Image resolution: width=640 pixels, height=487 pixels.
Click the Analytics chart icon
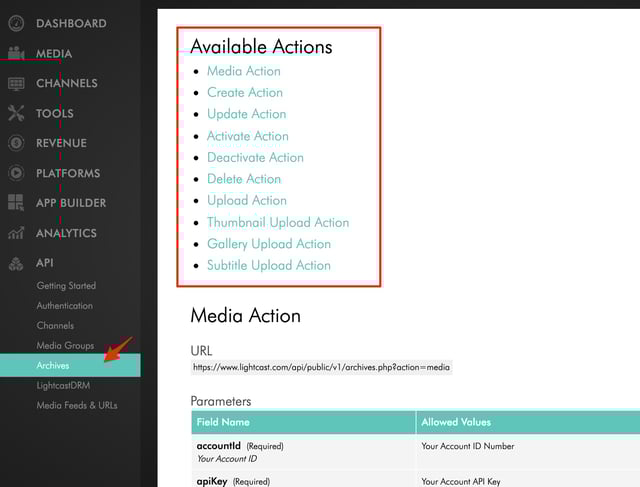tap(16, 233)
